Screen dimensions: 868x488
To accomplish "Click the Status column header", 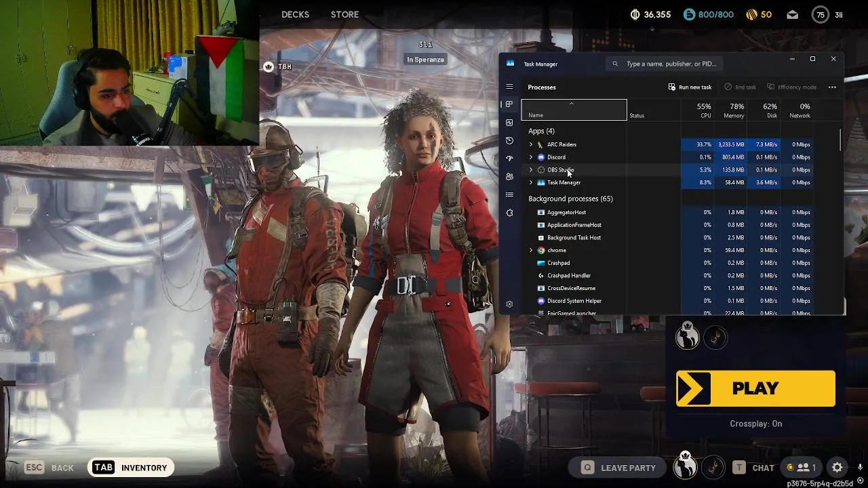I will pyautogui.click(x=654, y=110).
